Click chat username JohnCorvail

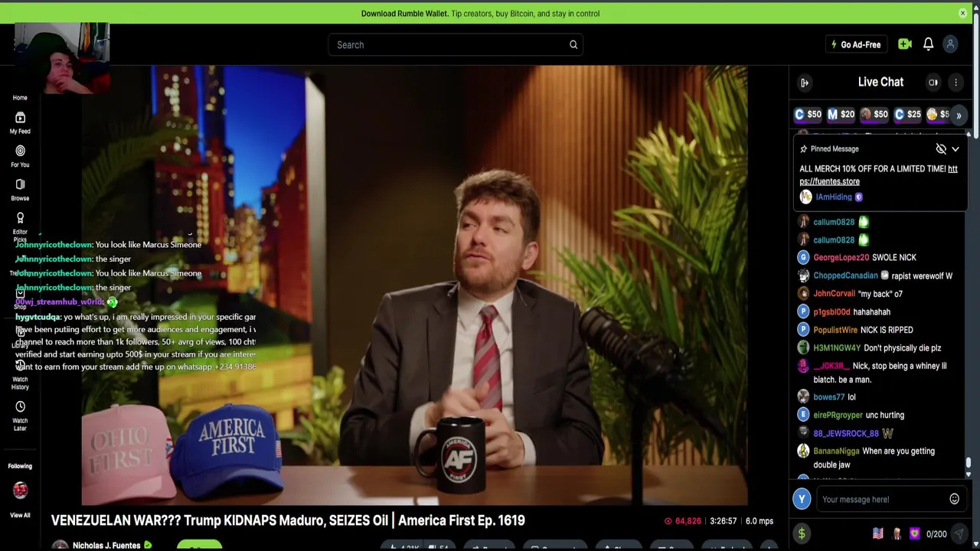click(x=834, y=294)
